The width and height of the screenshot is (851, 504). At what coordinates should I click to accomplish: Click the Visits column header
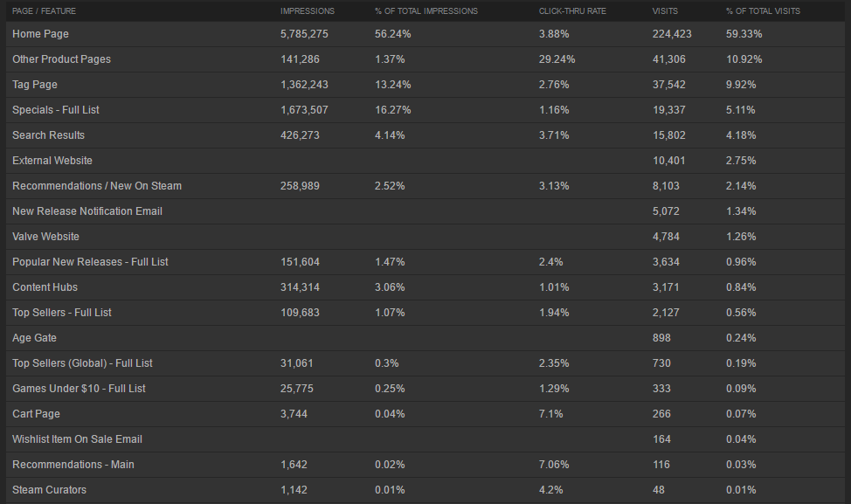665,10
